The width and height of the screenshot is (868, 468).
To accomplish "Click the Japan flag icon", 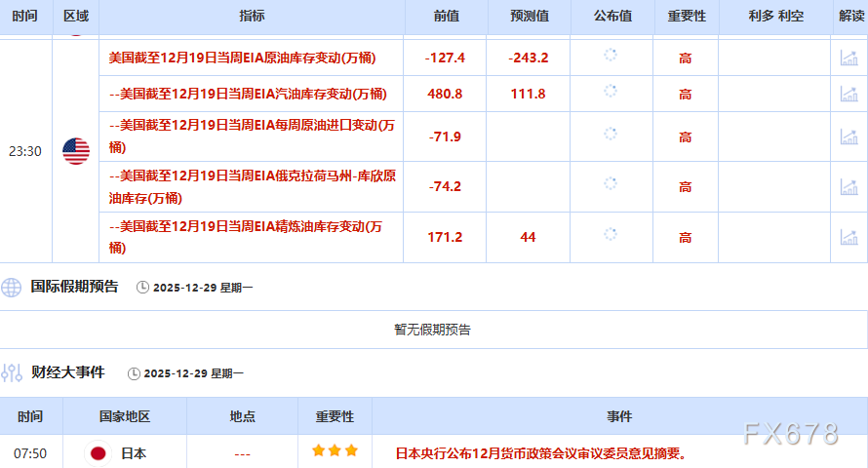I will pos(99,453).
